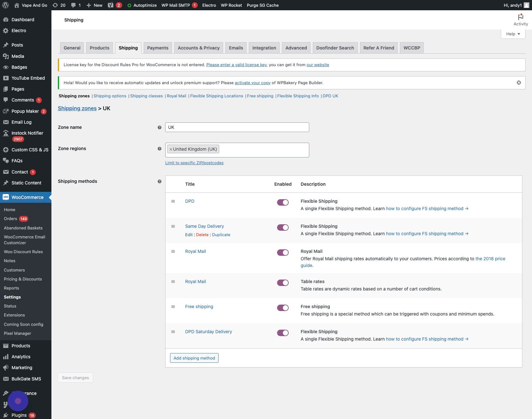The width and height of the screenshot is (532, 419).
Task: Toggle DPD Saturday Delivery switch
Action: pyautogui.click(x=283, y=333)
